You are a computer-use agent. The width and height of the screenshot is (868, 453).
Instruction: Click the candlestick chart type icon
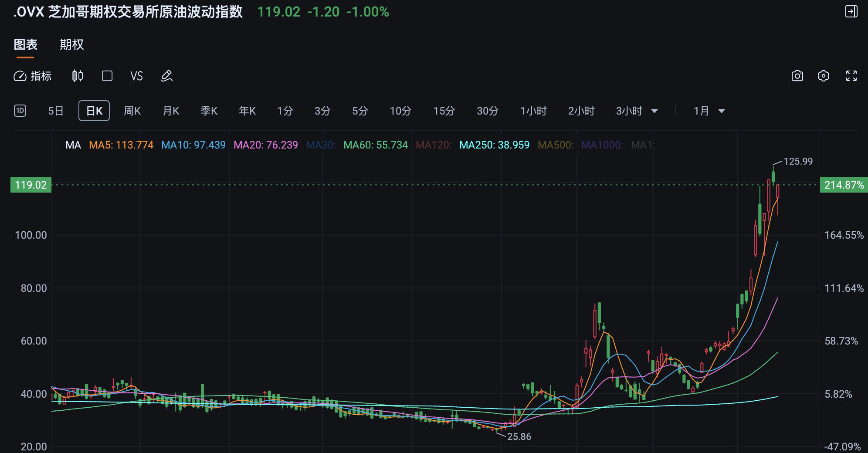pyautogui.click(x=78, y=76)
